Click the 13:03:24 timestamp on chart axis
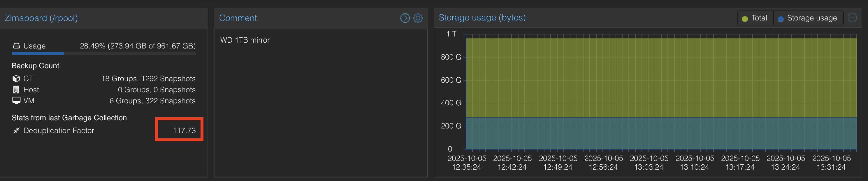This screenshot has width=868, height=181. 649,167
